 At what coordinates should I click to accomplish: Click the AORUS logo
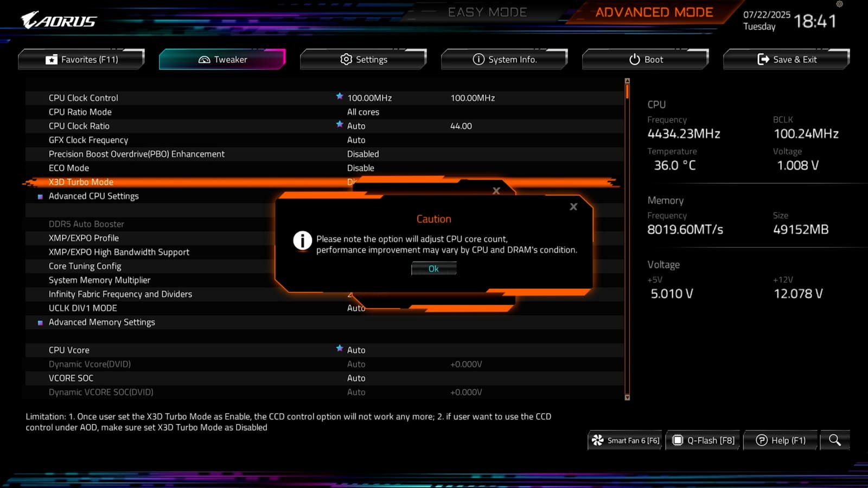pyautogui.click(x=59, y=21)
